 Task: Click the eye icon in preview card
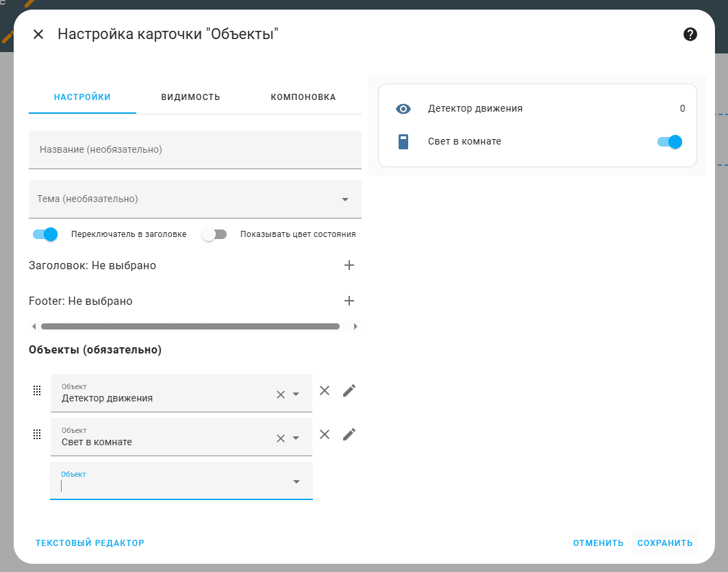coord(403,109)
